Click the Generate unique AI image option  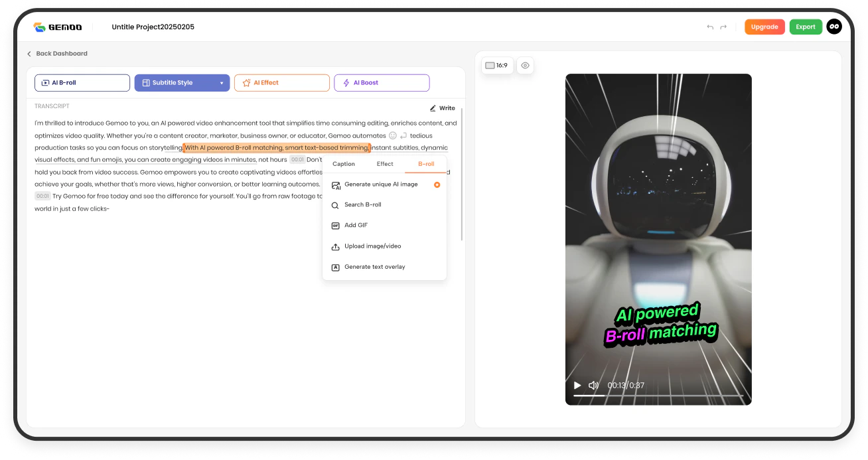381,185
